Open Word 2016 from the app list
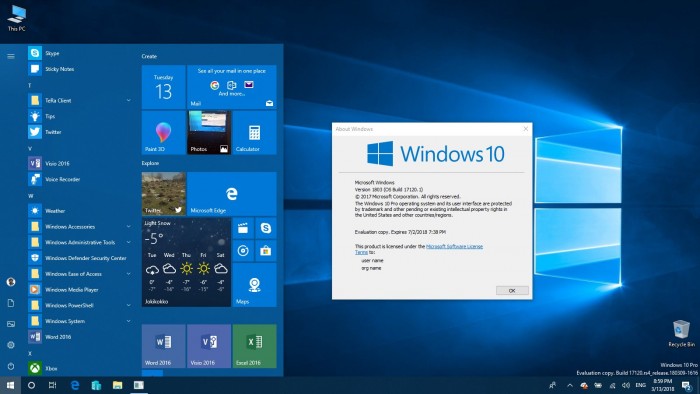700x394 pixels. pyautogui.click(x=80, y=337)
